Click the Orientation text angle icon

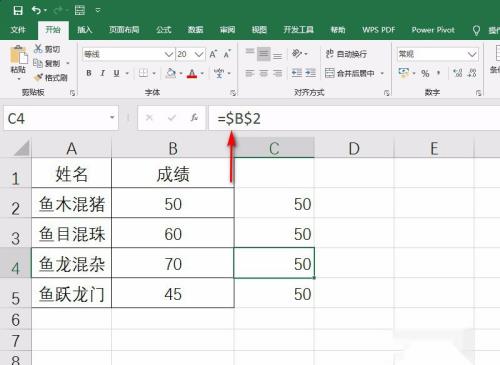pos(297,53)
